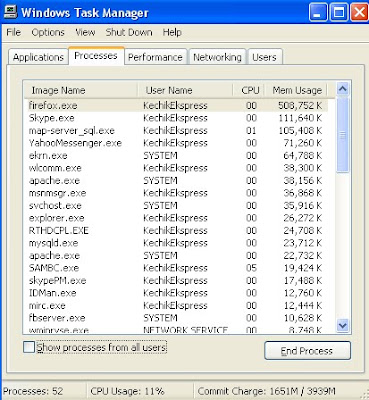Select the Processes tab
This screenshot has height=400, width=369.
[x=96, y=55]
